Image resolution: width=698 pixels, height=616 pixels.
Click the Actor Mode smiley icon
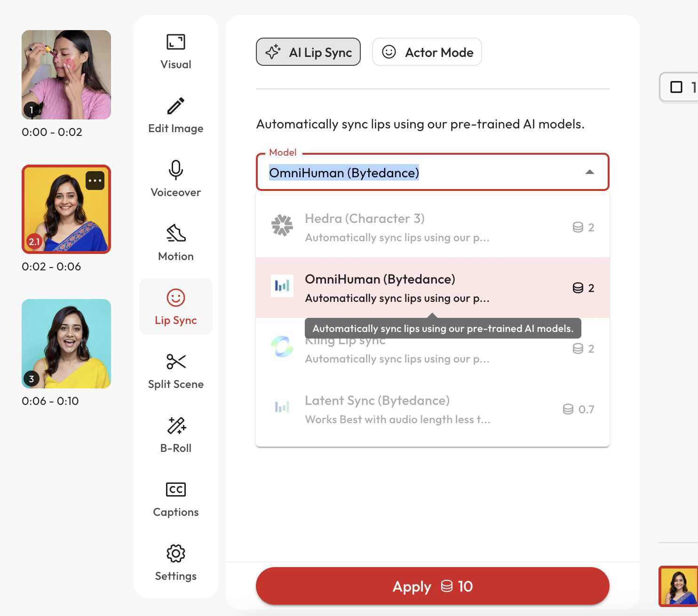coord(389,52)
